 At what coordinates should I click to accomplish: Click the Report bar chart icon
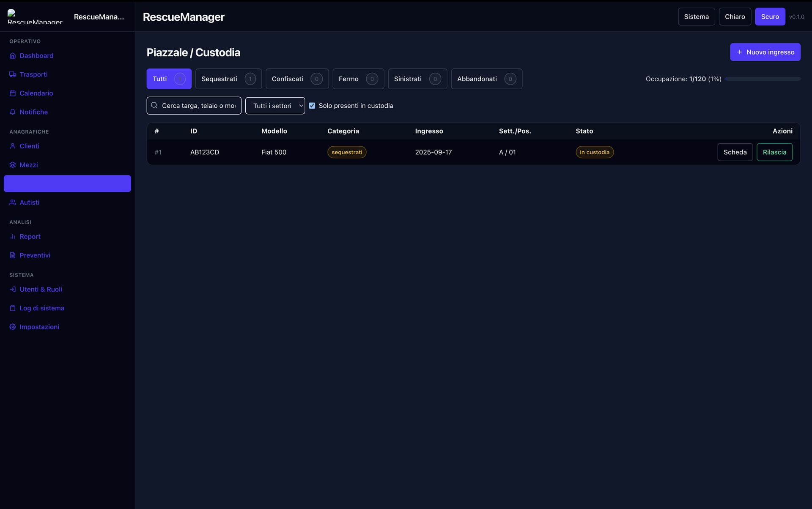point(13,237)
